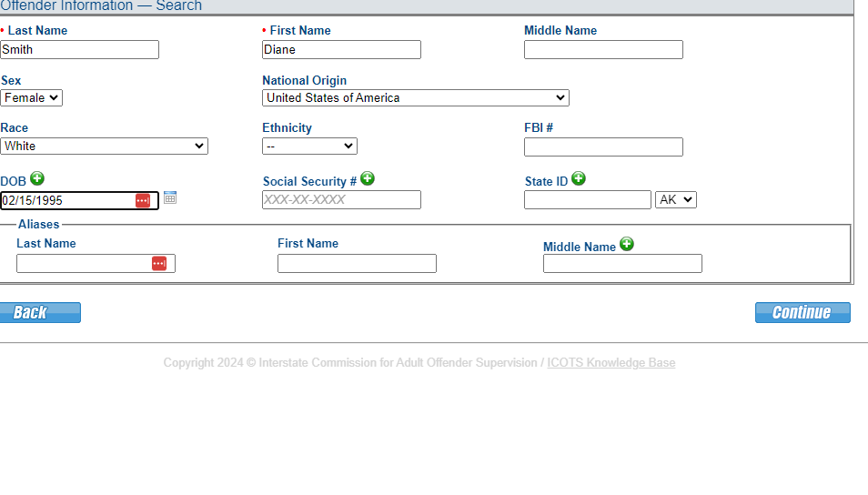
Task: Click the First Name field containing Diane
Action: click(x=341, y=50)
